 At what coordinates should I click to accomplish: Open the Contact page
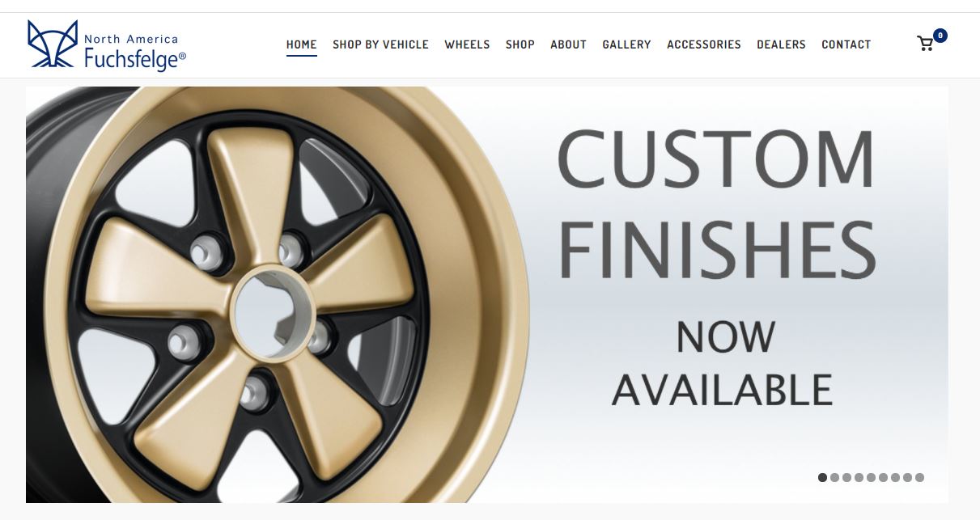pos(846,44)
